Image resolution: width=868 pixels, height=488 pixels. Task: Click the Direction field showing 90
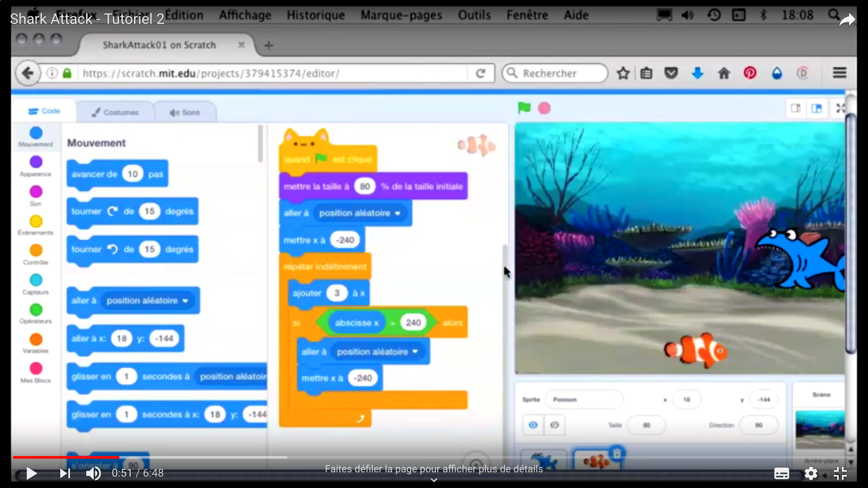758,425
